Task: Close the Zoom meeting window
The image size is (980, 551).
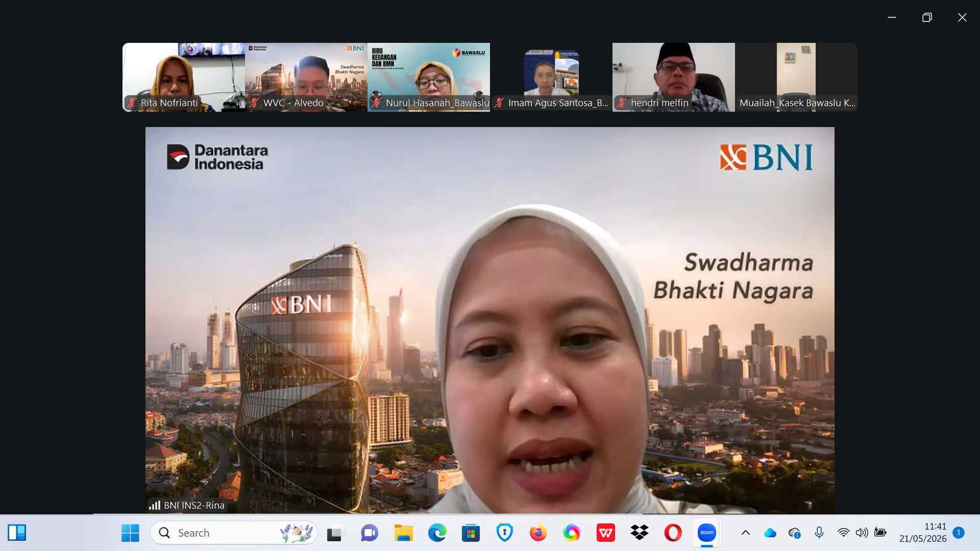Action: click(x=962, y=17)
